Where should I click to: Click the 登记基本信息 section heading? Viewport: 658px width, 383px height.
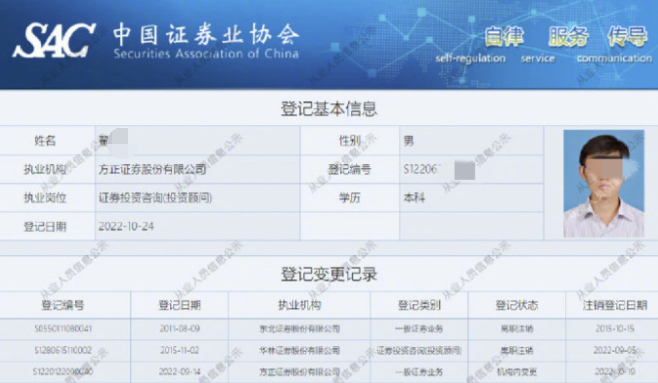click(x=329, y=109)
